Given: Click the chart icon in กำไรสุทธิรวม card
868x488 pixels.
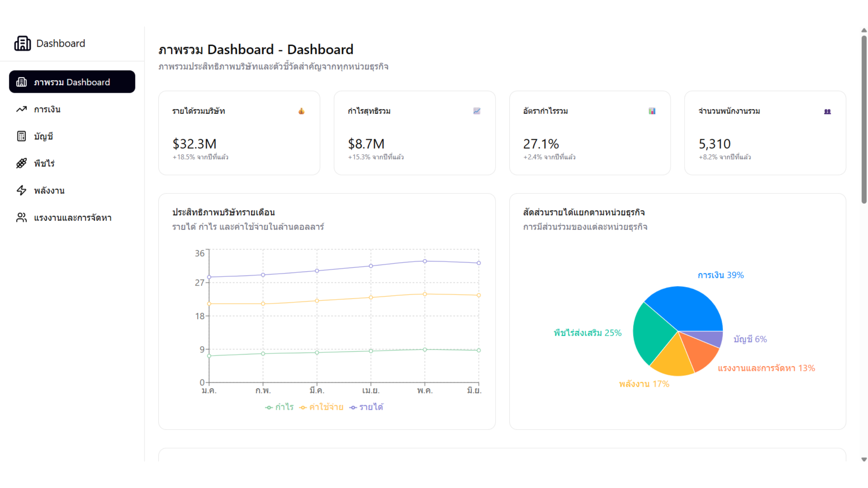Looking at the screenshot, I should pos(477,111).
